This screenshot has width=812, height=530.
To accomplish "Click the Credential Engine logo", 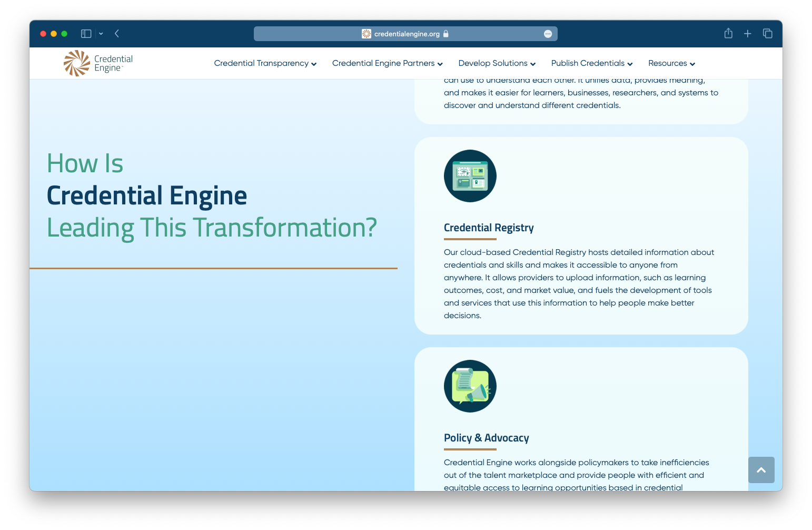I will point(98,63).
